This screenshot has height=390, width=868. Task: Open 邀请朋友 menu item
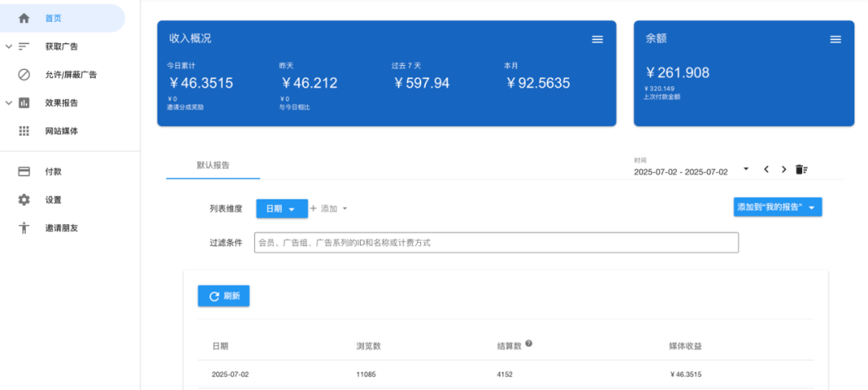[61, 228]
